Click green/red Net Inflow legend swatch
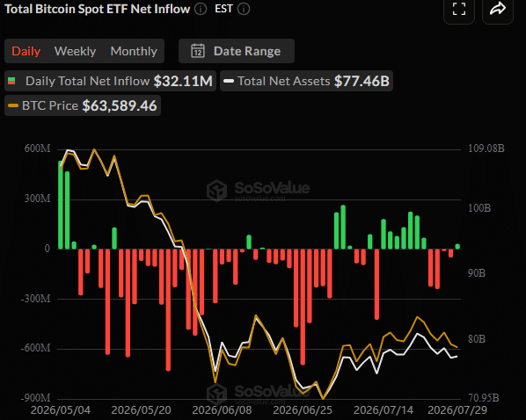526x420 pixels. 11,81
